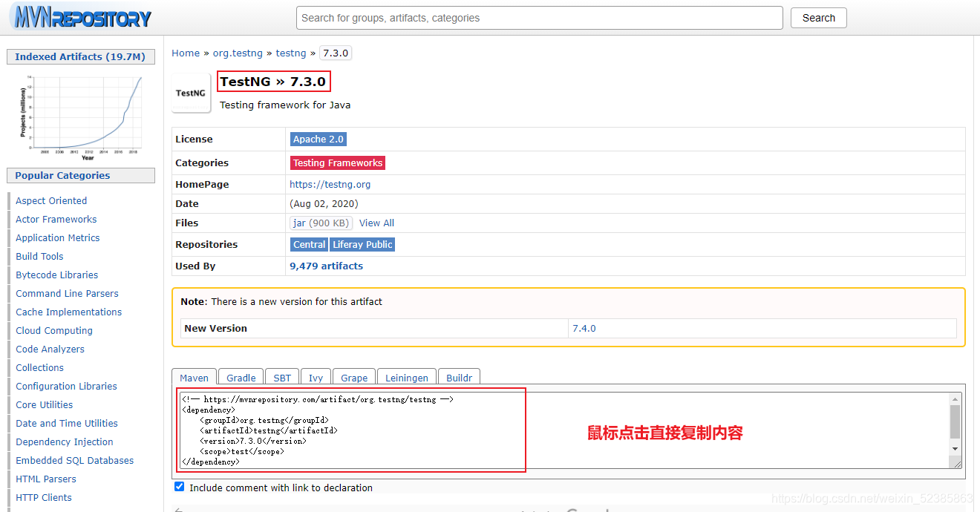Viewport: 980px width, 512px height.
Task: Switch to the Grape tab
Action: 354,377
